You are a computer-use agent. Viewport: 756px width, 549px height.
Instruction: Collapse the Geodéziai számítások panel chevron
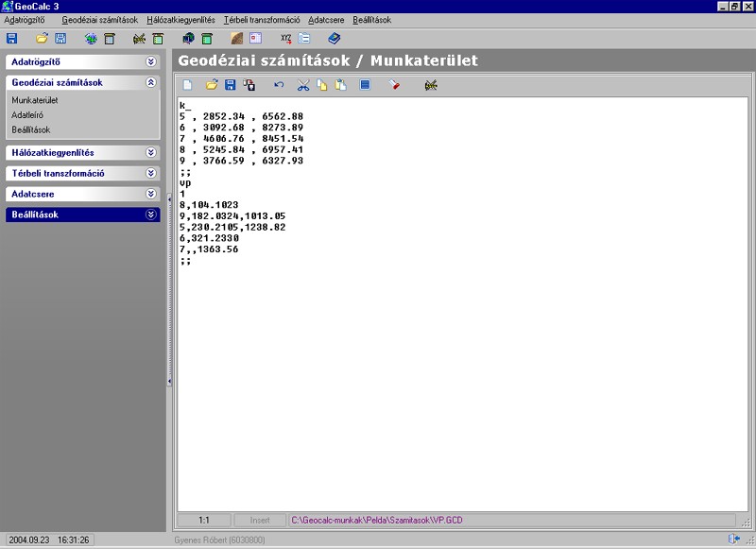coord(151,82)
